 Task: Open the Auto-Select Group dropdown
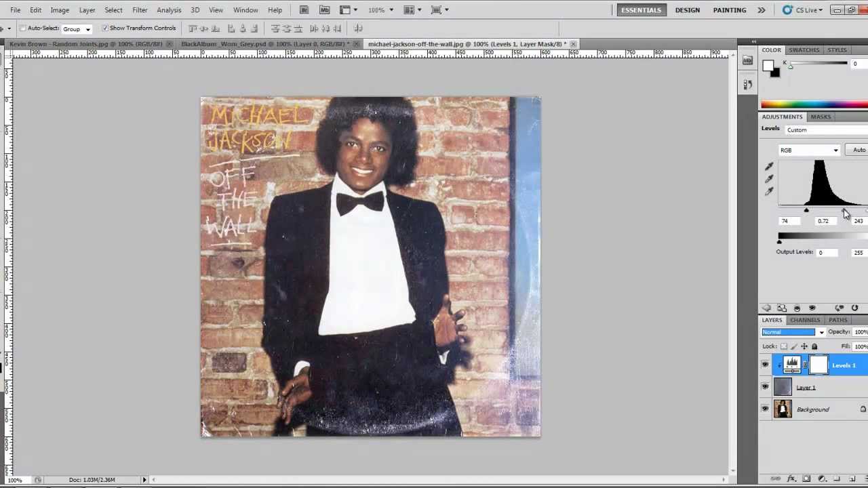[77, 29]
